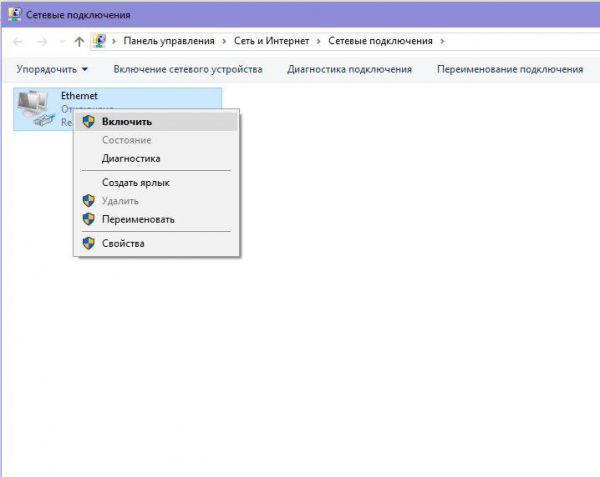Click the window title bar network icon
Image resolution: width=600 pixels, height=477 pixels.
tap(15, 14)
